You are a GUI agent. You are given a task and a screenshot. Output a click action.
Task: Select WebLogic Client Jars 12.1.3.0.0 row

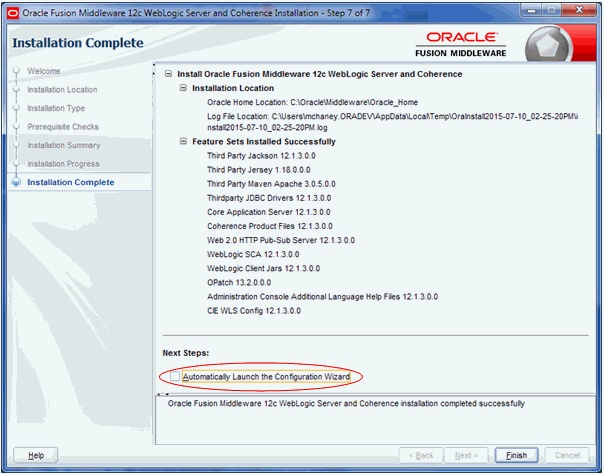263,268
